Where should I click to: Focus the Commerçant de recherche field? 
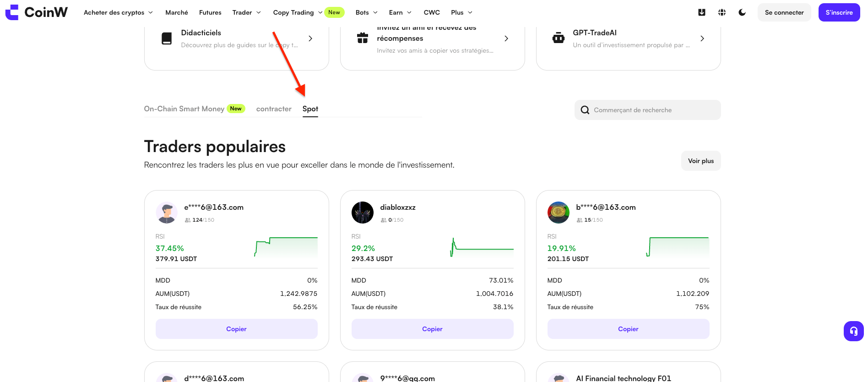pos(648,110)
